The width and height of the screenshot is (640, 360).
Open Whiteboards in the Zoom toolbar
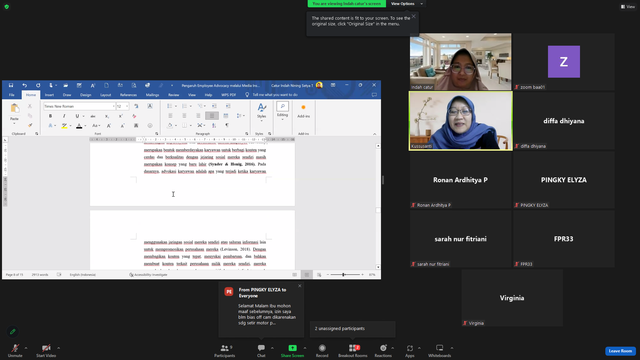click(x=440, y=351)
